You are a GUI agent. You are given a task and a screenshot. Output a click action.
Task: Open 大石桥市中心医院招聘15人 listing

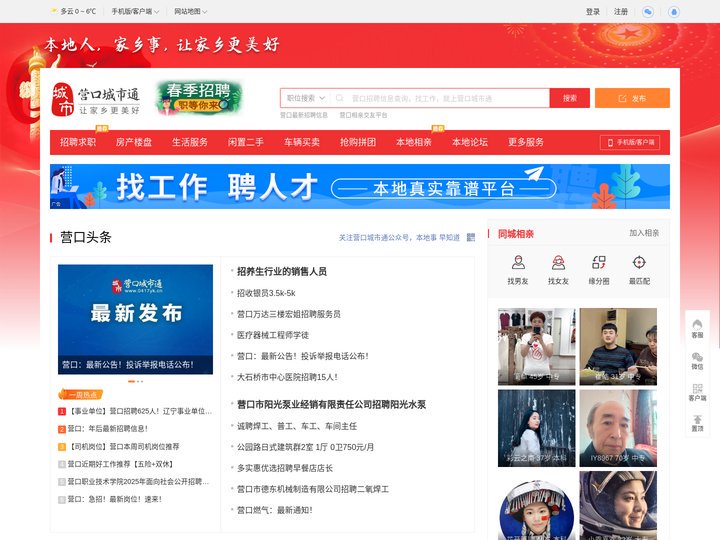point(287,377)
